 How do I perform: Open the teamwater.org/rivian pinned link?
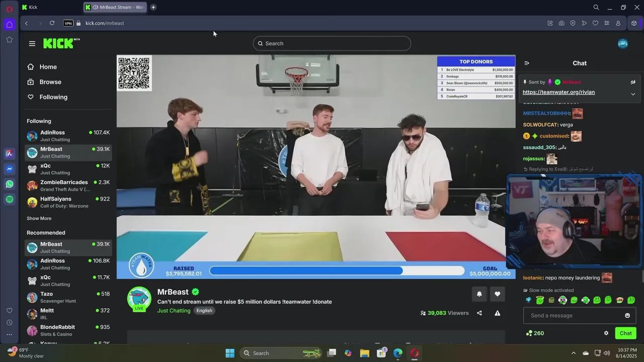(x=558, y=92)
